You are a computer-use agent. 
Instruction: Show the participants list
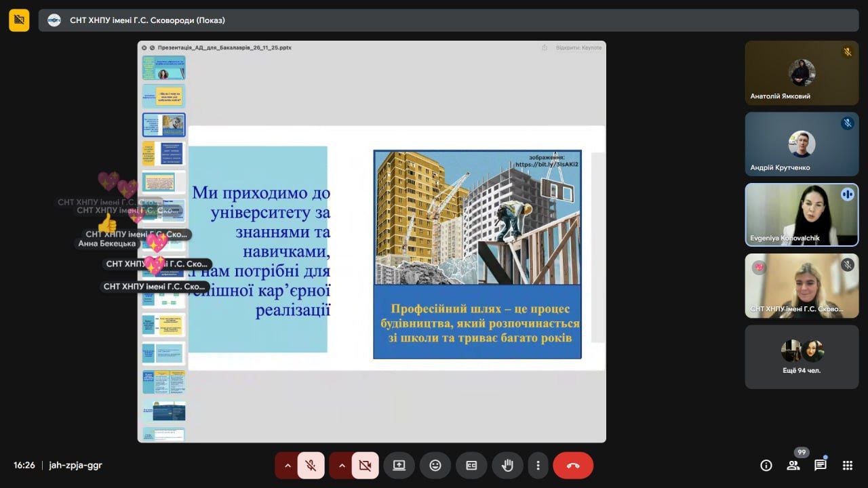pos(793,465)
